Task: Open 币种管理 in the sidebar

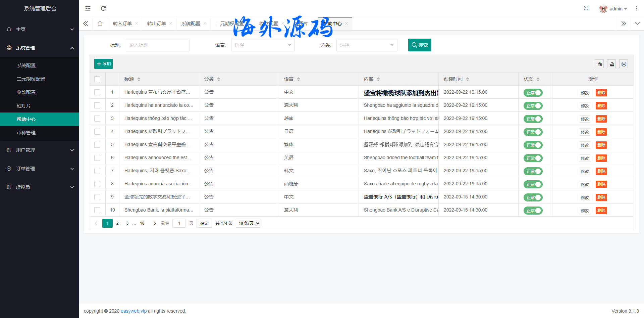Action: (26, 133)
